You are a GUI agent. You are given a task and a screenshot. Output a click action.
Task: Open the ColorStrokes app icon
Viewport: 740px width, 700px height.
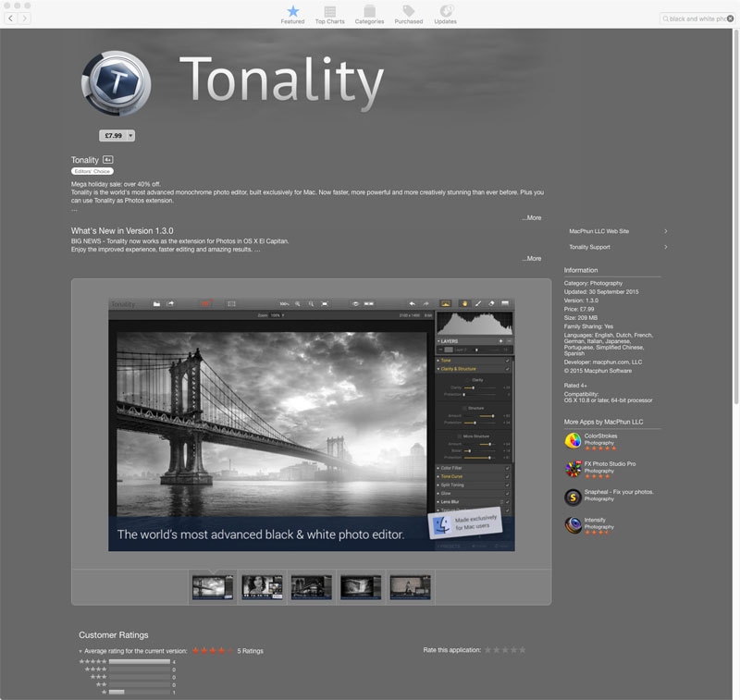click(573, 441)
